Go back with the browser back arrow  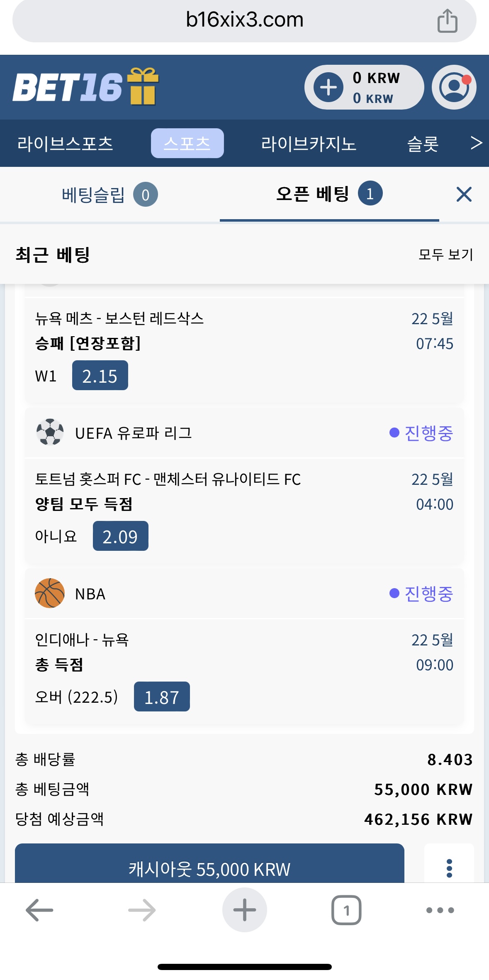point(39,910)
